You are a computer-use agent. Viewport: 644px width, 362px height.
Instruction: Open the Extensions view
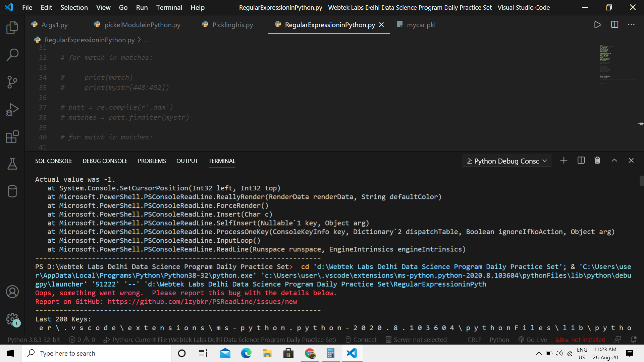tap(12, 137)
